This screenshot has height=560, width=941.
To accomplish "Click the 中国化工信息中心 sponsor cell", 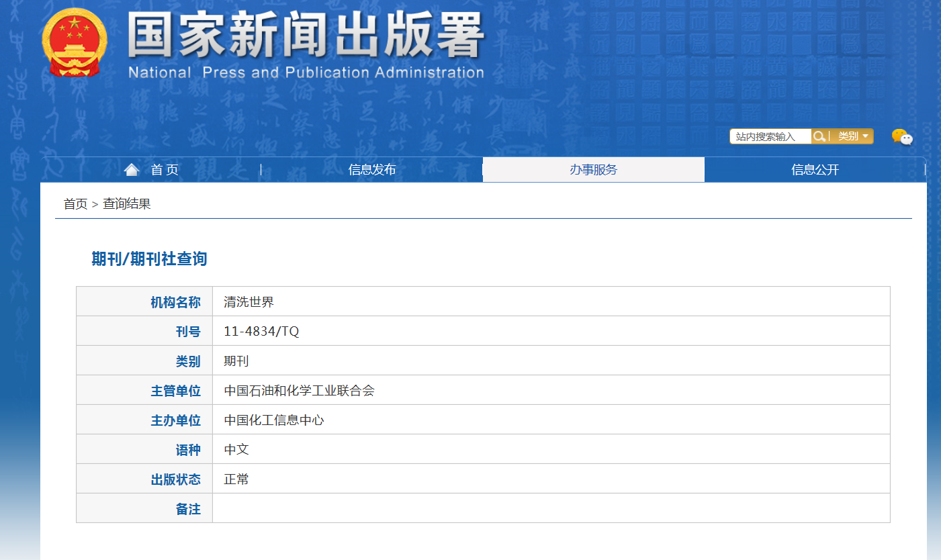I will coord(274,420).
